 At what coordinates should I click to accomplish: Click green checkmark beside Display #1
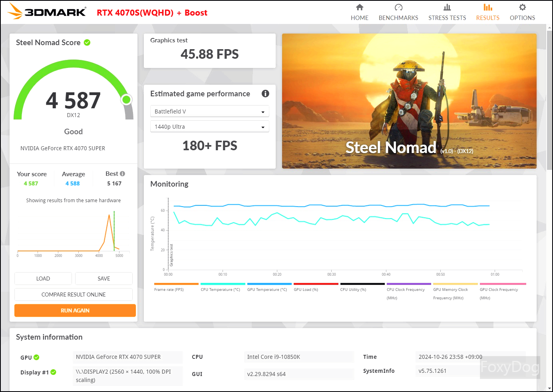click(x=54, y=372)
